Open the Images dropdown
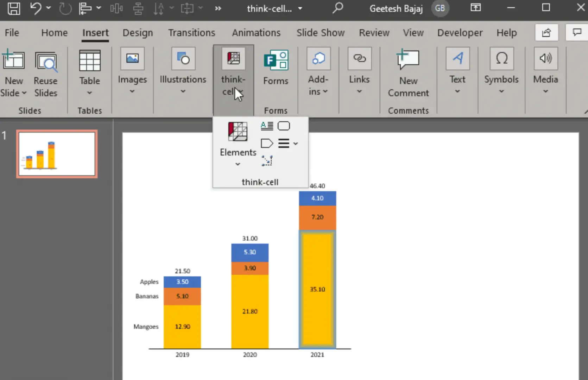 [132, 91]
